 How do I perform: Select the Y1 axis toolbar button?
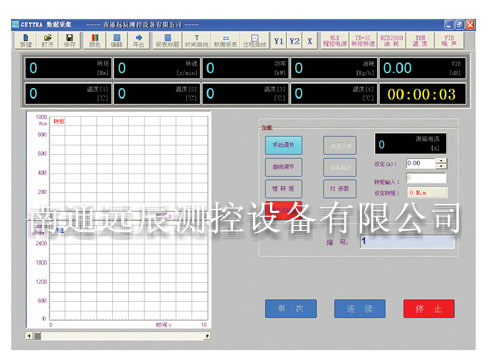[278, 41]
